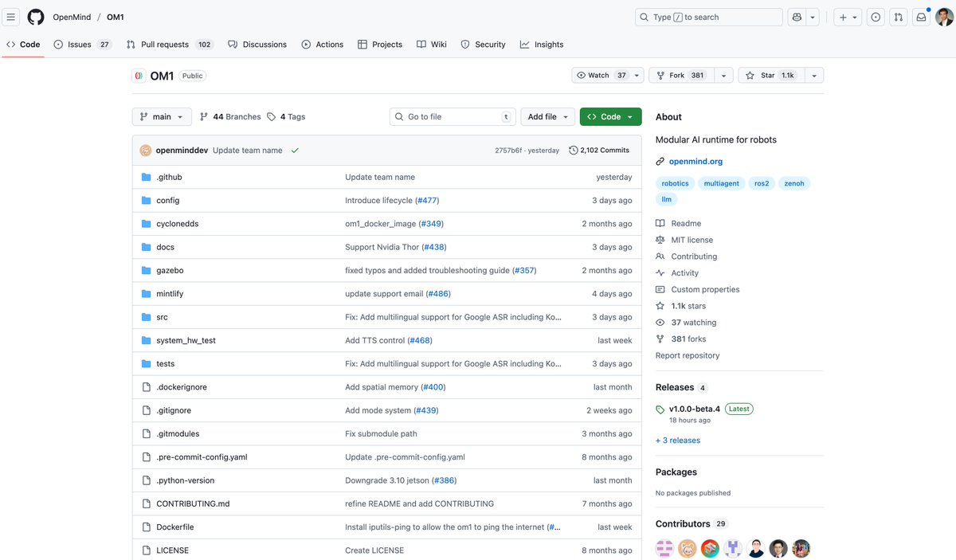Open the + 3 releases link
This screenshot has height=560, width=956.
pyautogui.click(x=678, y=441)
